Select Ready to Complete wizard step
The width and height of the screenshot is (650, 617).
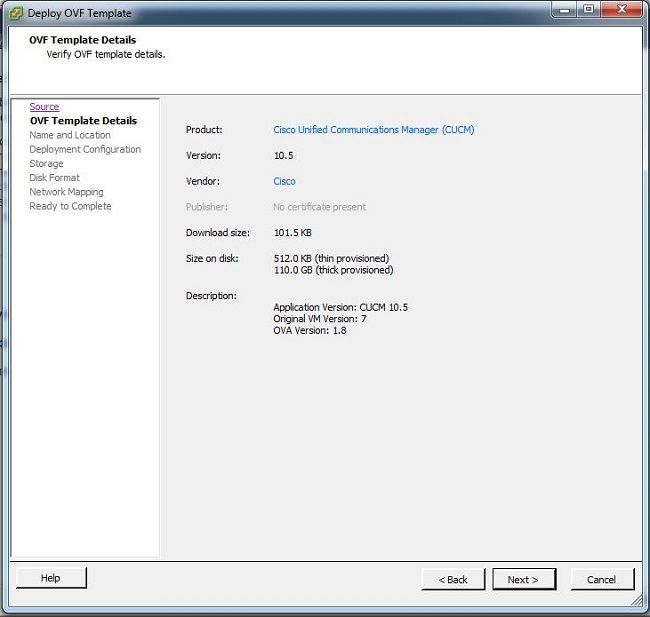70,206
